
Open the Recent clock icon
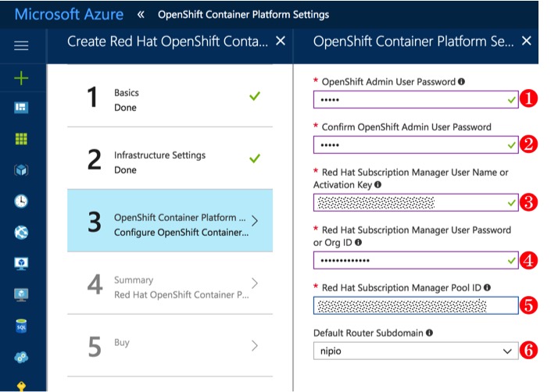point(21,201)
